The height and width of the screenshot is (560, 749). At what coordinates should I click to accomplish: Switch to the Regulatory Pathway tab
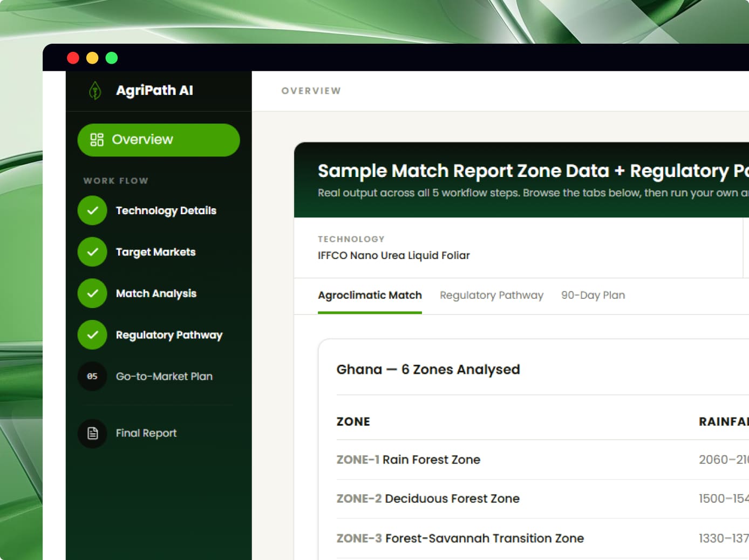pos(492,295)
